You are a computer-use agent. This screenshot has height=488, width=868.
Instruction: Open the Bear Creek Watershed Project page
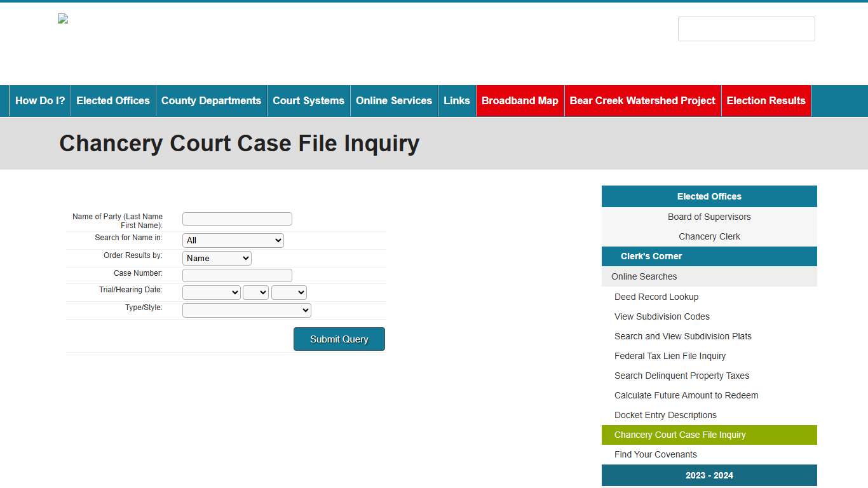coord(642,100)
